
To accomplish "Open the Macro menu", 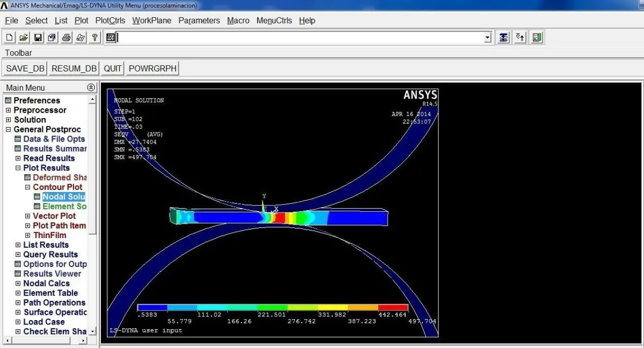I will (238, 20).
